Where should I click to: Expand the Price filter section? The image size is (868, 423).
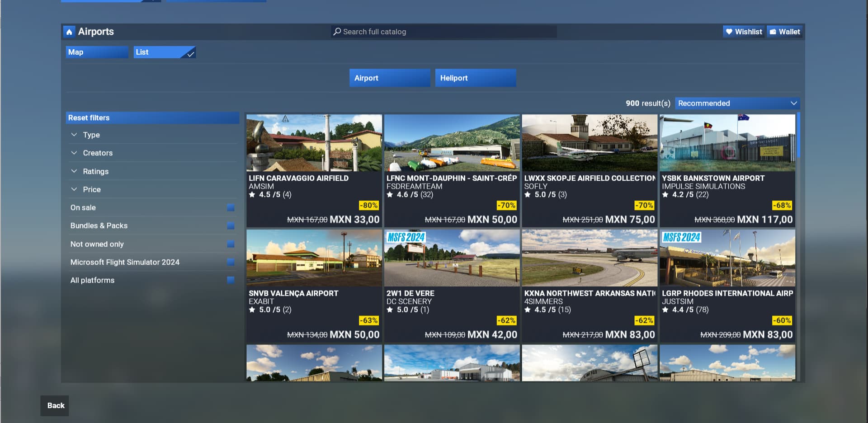pyautogui.click(x=153, y=189)
